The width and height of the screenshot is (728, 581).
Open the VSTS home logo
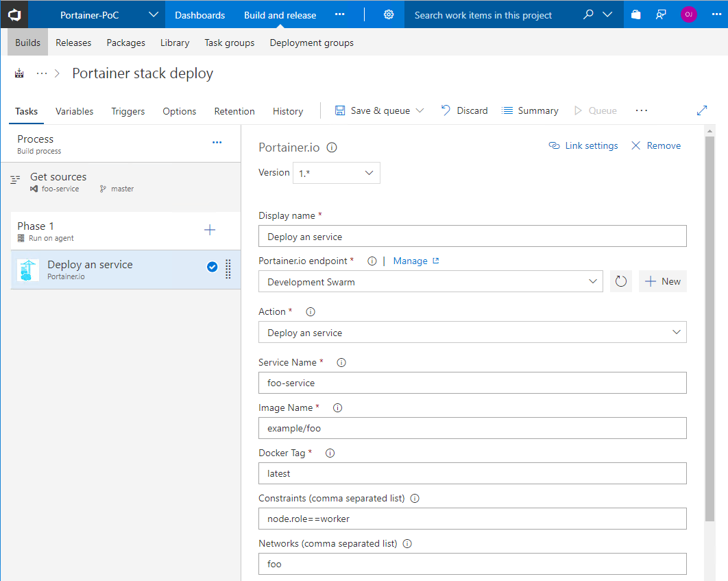pyautogui.click(x=14, y=15)
